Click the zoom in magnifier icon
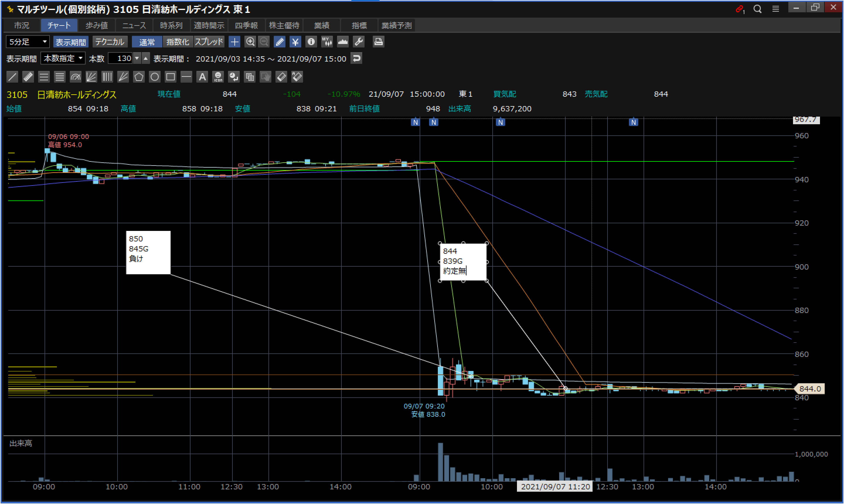844x504 pixels. point(250,42)
